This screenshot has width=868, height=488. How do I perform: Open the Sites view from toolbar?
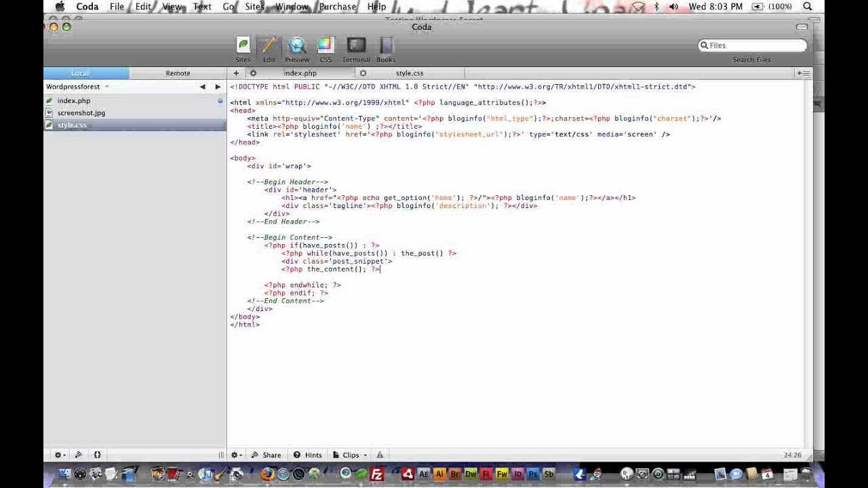(x=243, y=50)
